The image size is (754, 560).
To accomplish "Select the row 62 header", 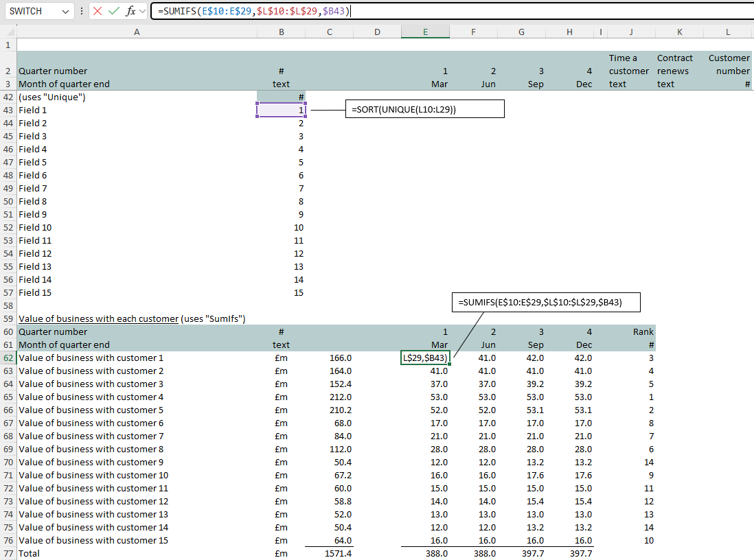I will (8, 358).
